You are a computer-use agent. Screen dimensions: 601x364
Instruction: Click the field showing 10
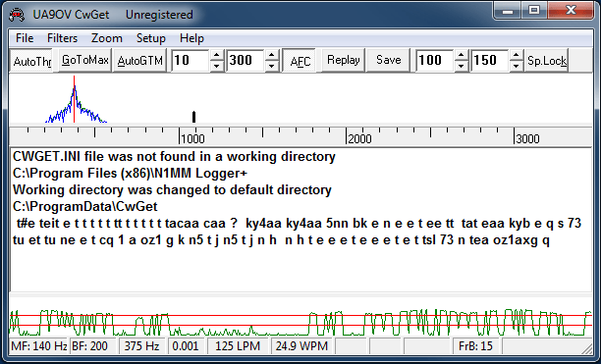[191, 60]
